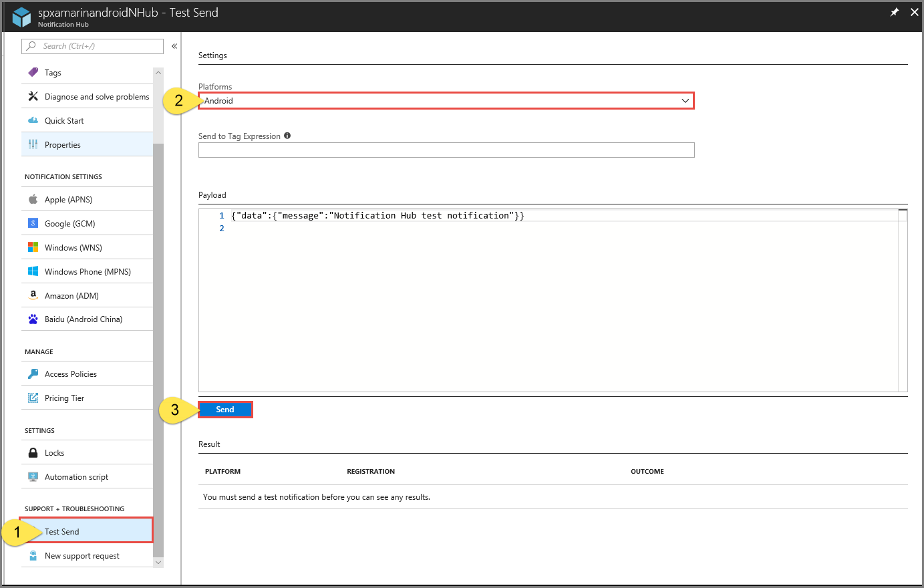Open the Platforms dropdown showing Android
The height and width of the screenshot is (588, 924).
tap(446, 100)
